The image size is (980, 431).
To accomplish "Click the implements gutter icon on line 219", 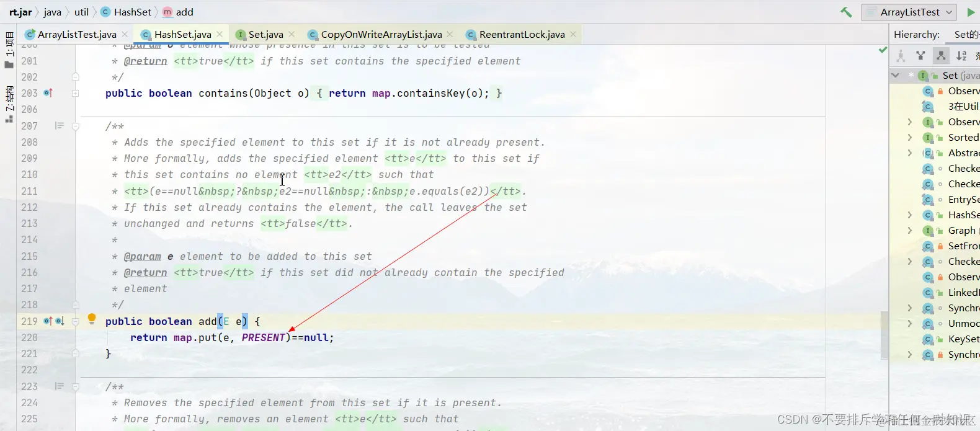I will 48,321.
